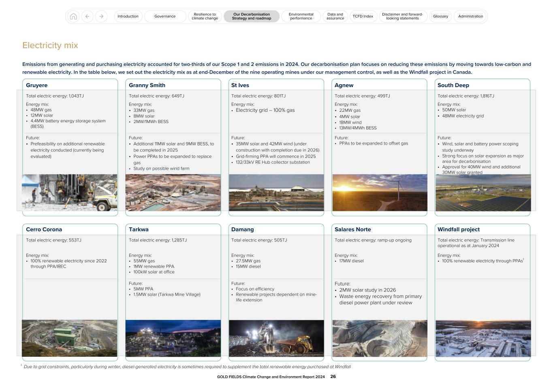Click the Agnew wind turbine photo

pos(379,193)
